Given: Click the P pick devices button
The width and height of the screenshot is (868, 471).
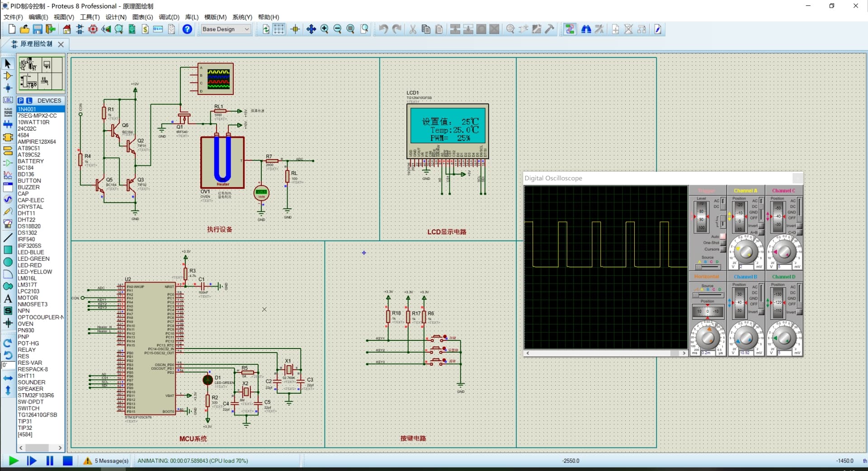Looking at the screenshot, I should [21, 100].
